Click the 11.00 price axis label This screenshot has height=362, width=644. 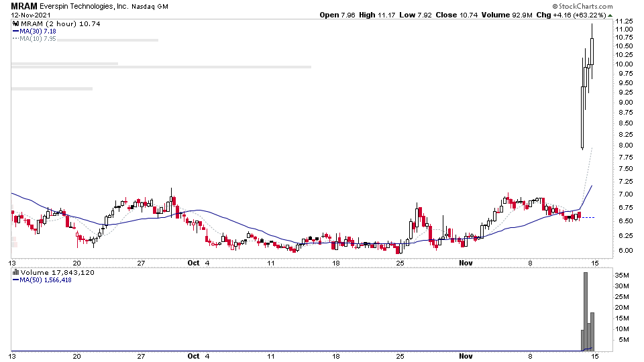pos(624,29)
